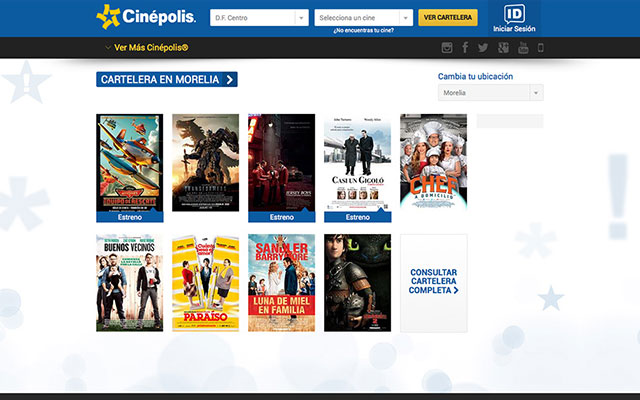Viewport: 640px width, 400px height.
Task: Open the Luna de Miel en Familia poster
Action: [x=282, y=283]
